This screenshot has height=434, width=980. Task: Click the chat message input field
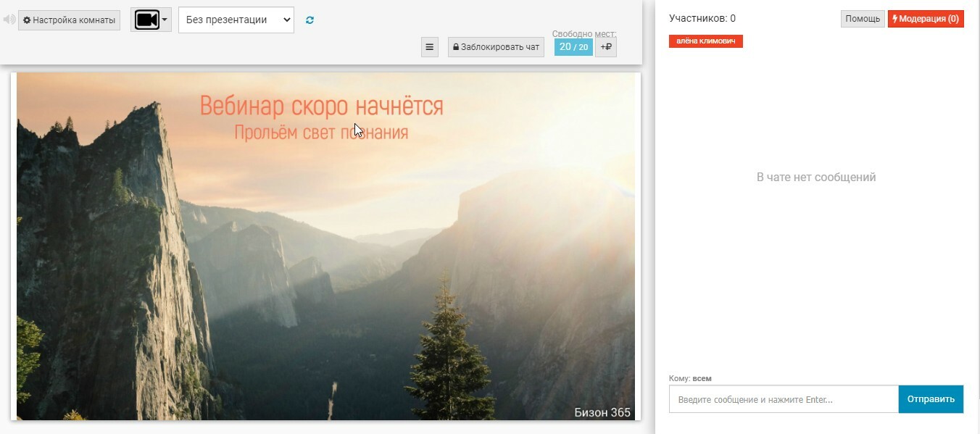(783, 399)
